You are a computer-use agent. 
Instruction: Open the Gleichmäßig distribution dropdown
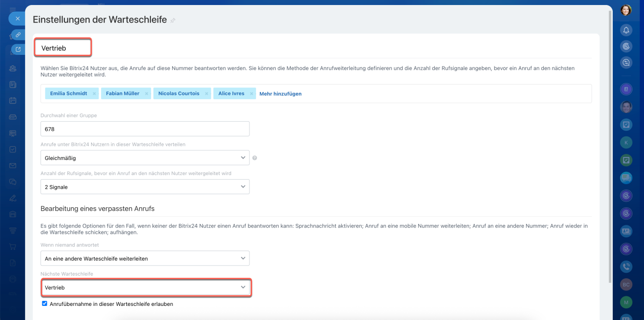(145, 158)
